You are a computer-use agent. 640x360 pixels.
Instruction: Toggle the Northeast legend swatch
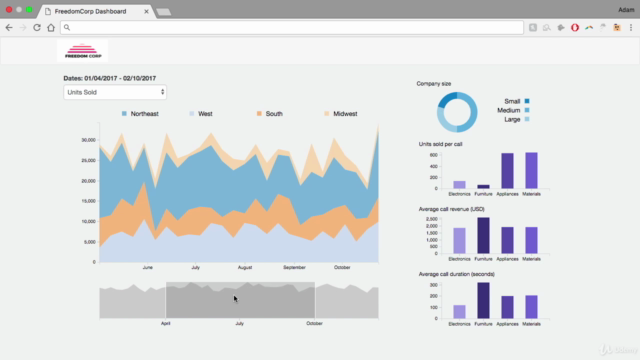point(124,113)
